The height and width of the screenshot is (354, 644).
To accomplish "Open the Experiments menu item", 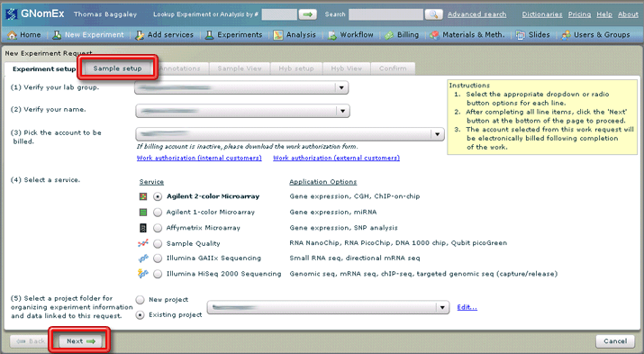I will click(x=233, y=35).
